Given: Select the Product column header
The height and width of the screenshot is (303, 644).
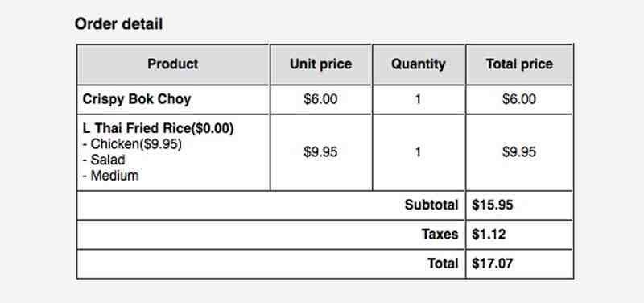Looking at the screenshot, I should pyautogui.click(x=173, y=64).
